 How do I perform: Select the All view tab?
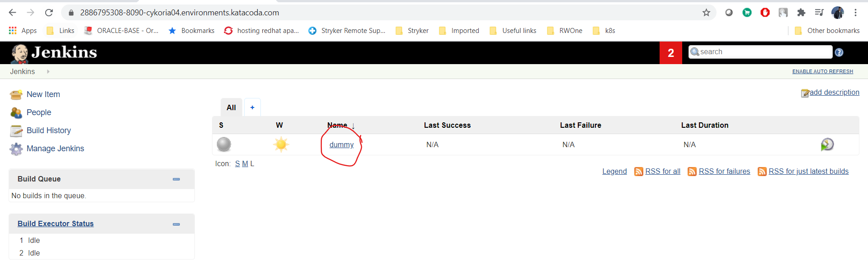[x=231, y=107]
